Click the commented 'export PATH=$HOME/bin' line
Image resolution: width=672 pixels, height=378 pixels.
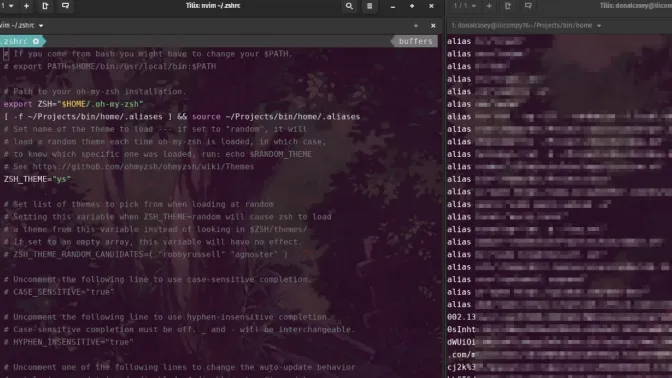point(110,66)
